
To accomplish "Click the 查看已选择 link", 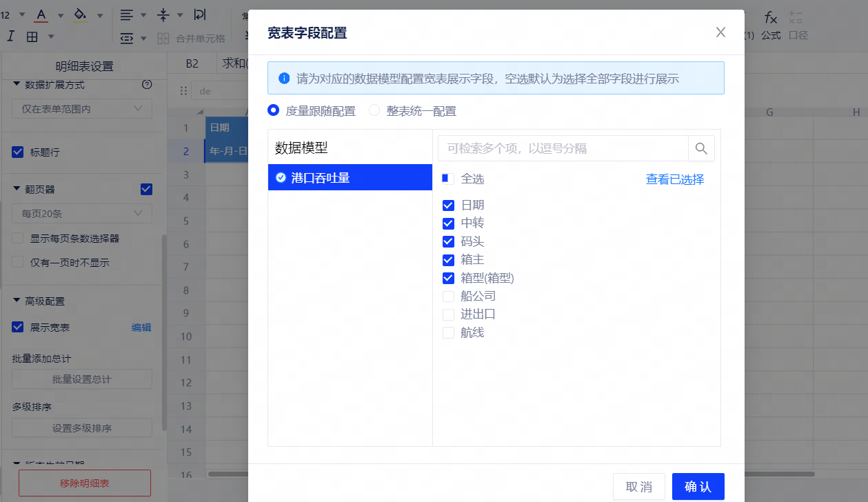I will [674, 179].
